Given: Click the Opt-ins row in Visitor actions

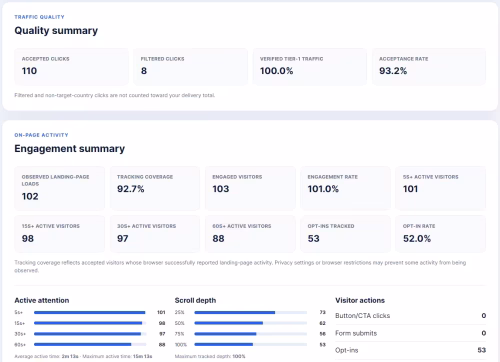Looking at the screenshot, I should coord(411,350).
